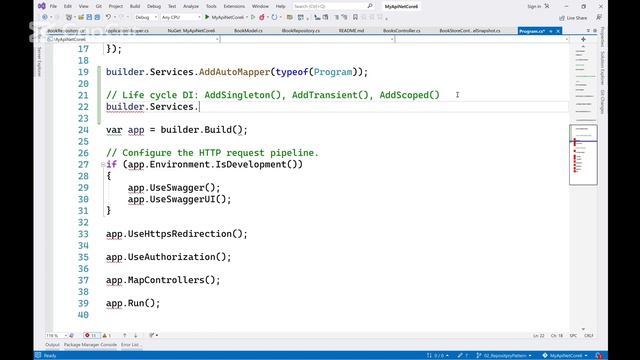Open the Extensions menu

pos(234,7)
